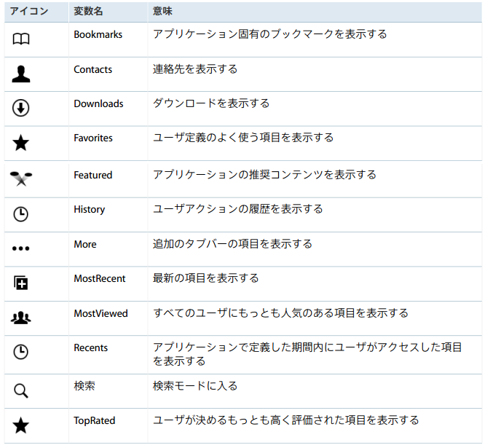Select the MostRecent plus-box icon
Image resolution: width=485 pixels, height=448 pixels.
point(20,283)
